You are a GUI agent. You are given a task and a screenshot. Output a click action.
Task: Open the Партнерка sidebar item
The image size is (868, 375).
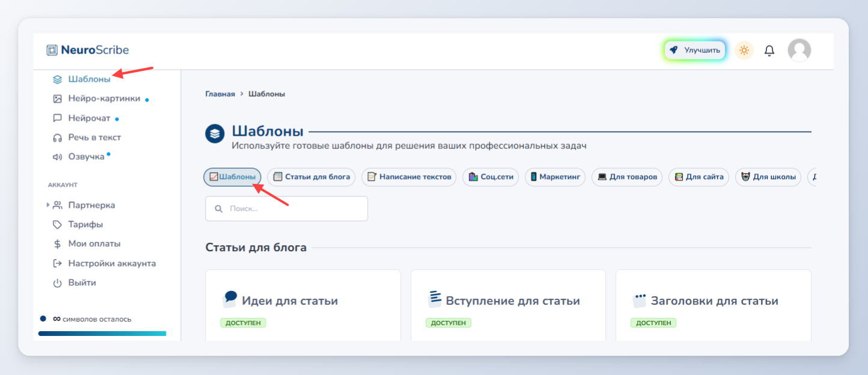91,205
